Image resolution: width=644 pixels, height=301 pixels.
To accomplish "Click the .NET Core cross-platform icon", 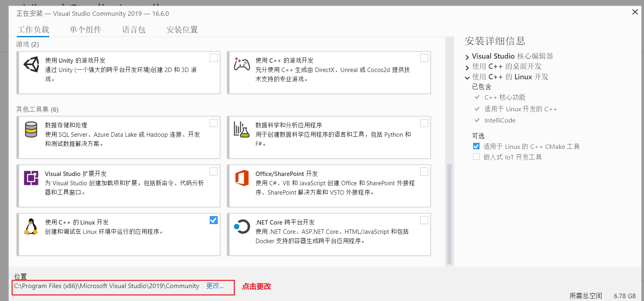I will 242,227.
